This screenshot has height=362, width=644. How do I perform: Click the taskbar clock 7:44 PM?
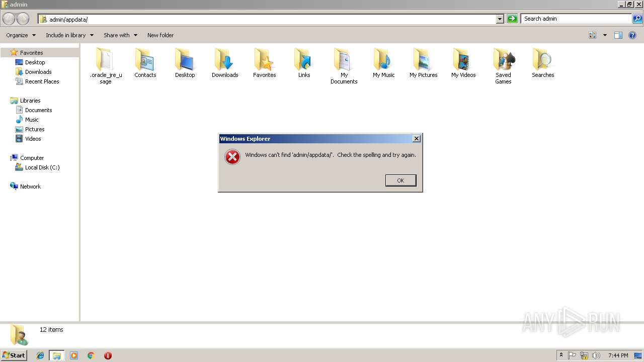tap(618, 355)
